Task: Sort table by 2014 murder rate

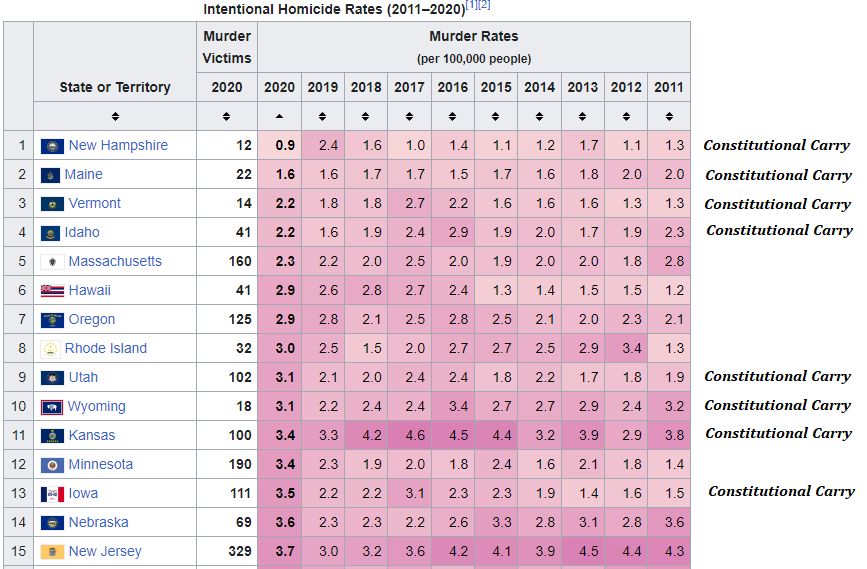Action: 539,116
